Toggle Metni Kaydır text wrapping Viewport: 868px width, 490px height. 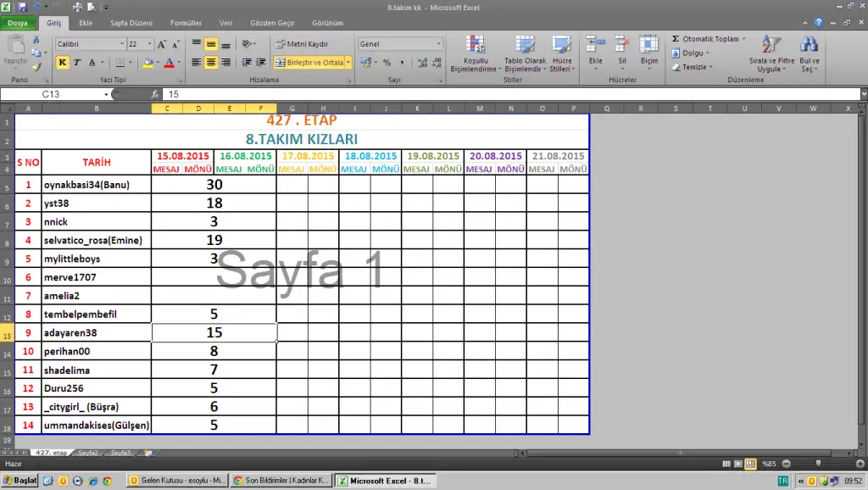(x=302, y=44)
